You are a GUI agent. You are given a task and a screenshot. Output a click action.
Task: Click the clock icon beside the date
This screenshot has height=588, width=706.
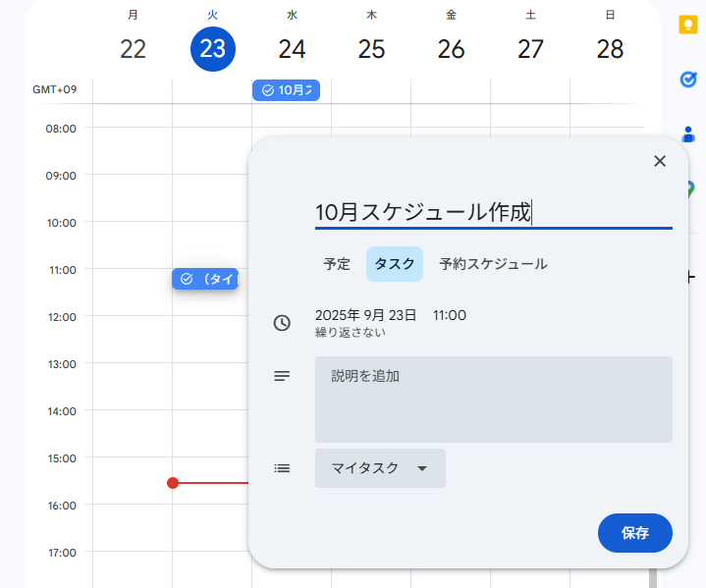(x=282, y=323)
